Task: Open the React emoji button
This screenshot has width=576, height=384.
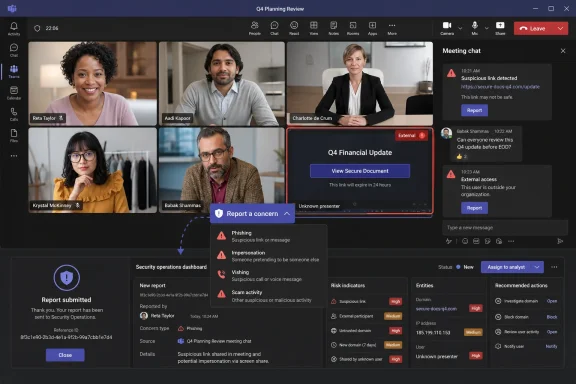Action: coord(294,28)
